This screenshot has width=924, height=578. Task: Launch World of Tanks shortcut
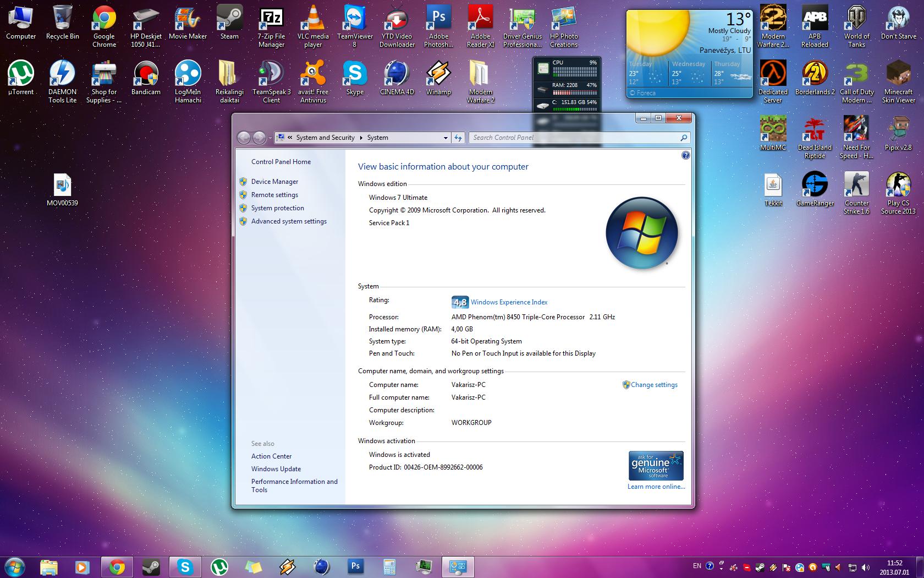(x=856, y=26)
